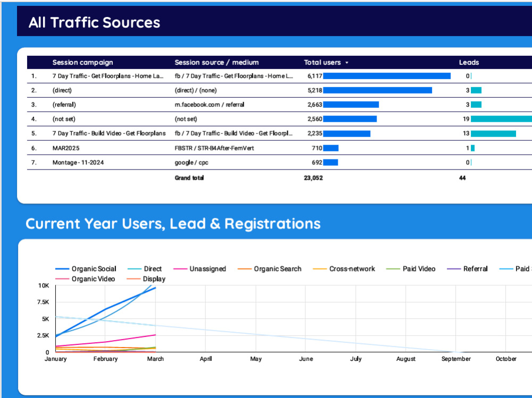Sort by the Total users descending arrow
The image size is (532, 398).
pos(347,63)
